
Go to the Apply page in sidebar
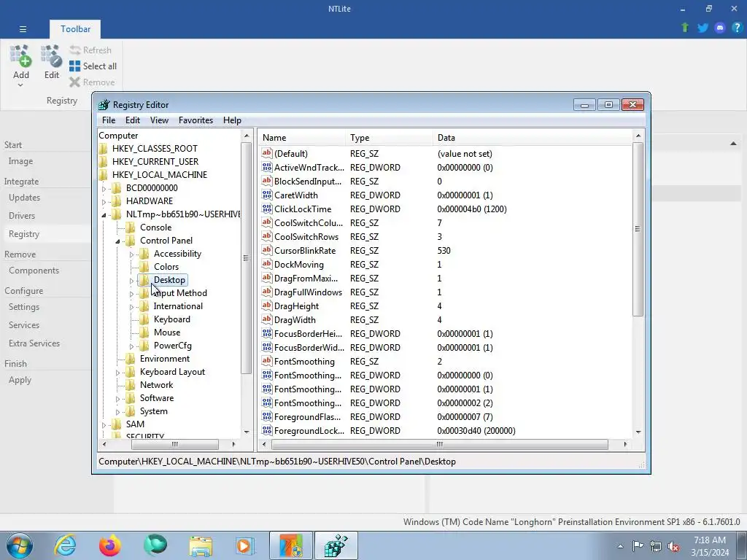click(20, 379)
